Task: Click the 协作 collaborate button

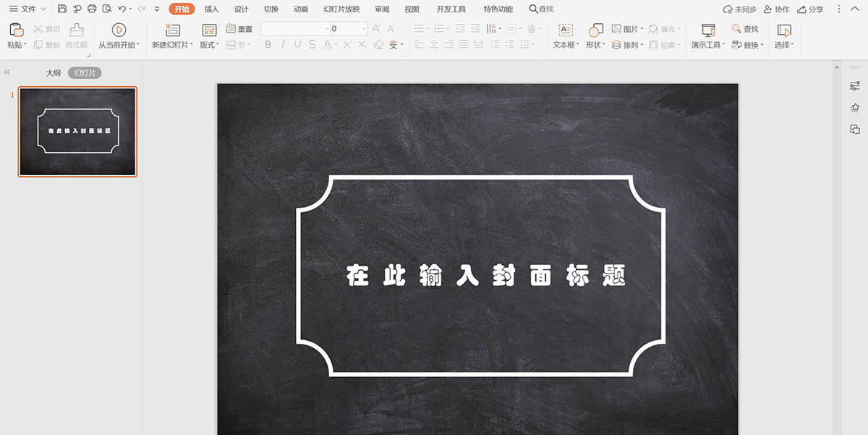Action: 776,9
